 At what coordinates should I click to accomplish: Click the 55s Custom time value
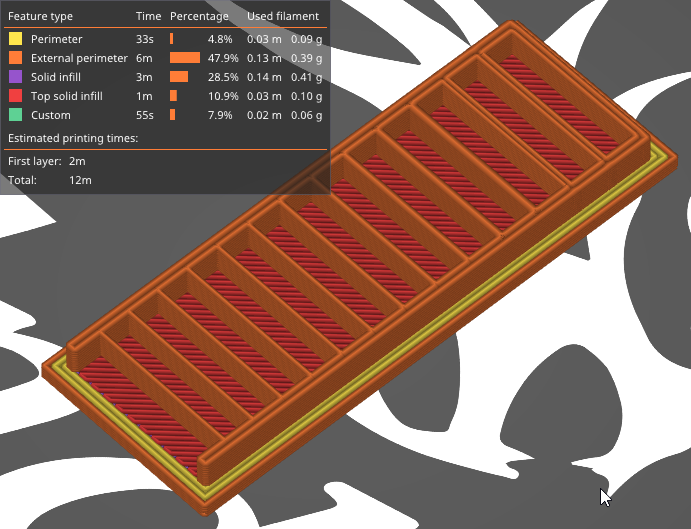point(145,115)
